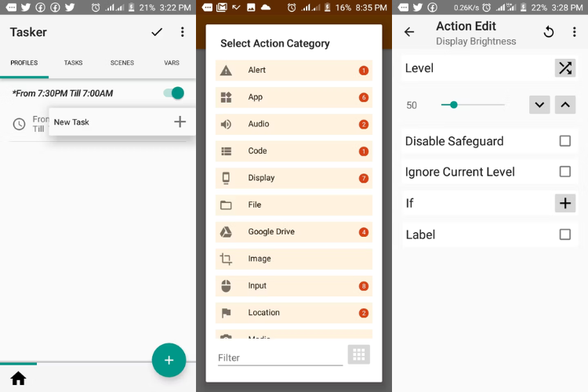Adjust the Level brightness slider

pos(473,104)
